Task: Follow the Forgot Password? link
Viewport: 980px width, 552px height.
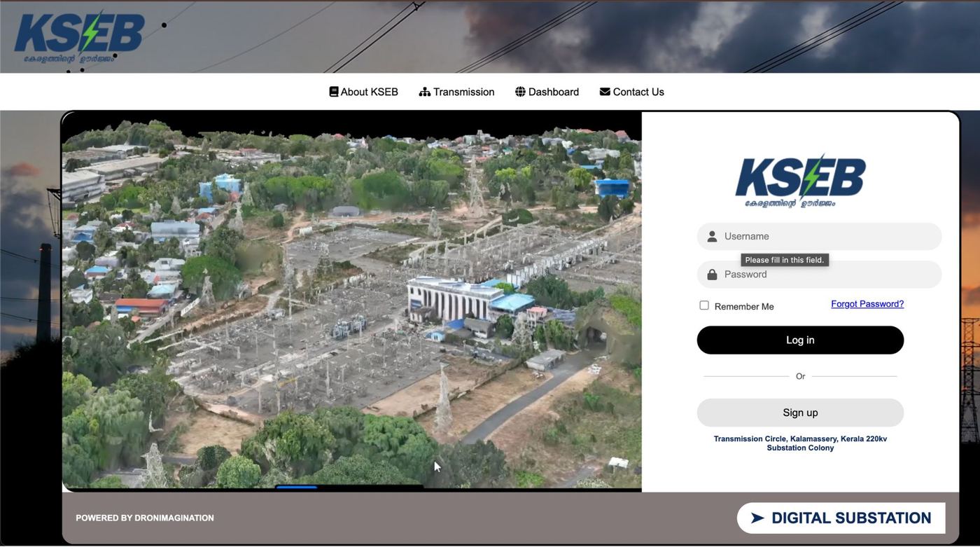Action: point(867,304)
